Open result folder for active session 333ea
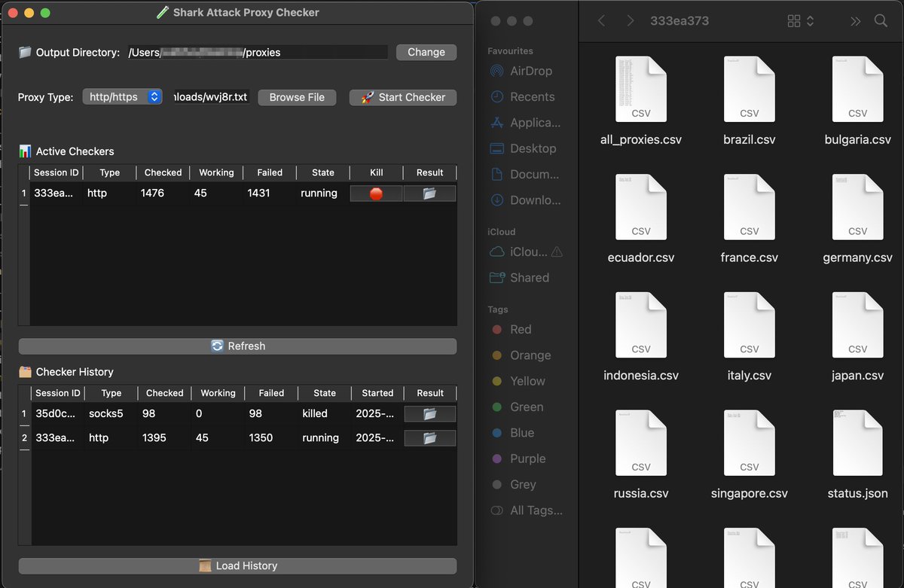904x588 pixels. coord(429,193)
